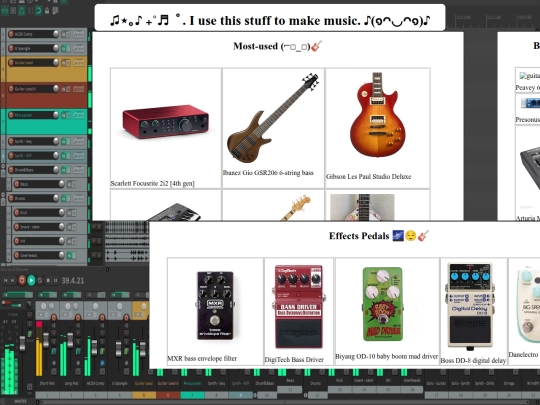Toggle the transport Repeat button
This screenshot has width=540, height=405.
coord(40,280)
